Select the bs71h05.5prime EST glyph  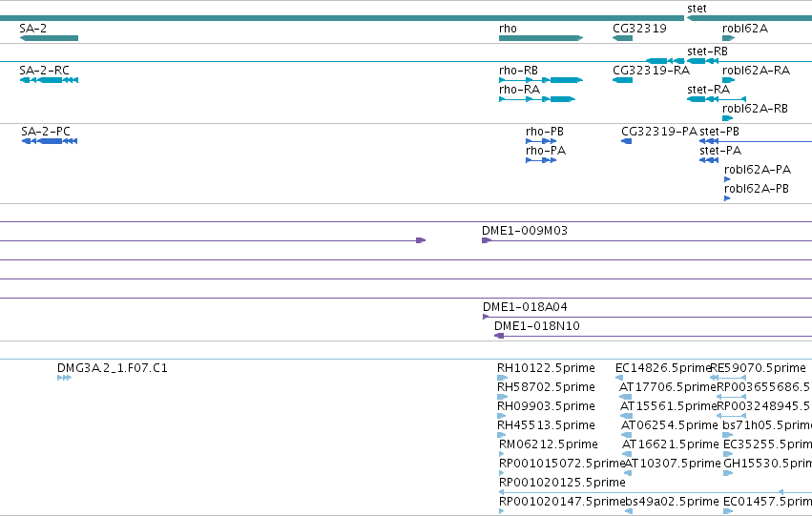(x=727, y=435)
